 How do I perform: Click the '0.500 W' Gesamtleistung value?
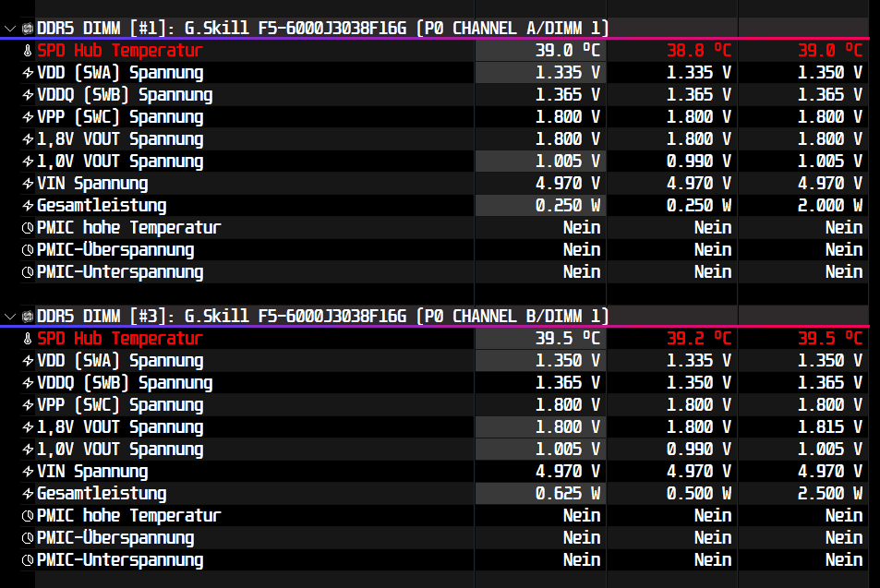click(x=699, y=494)
